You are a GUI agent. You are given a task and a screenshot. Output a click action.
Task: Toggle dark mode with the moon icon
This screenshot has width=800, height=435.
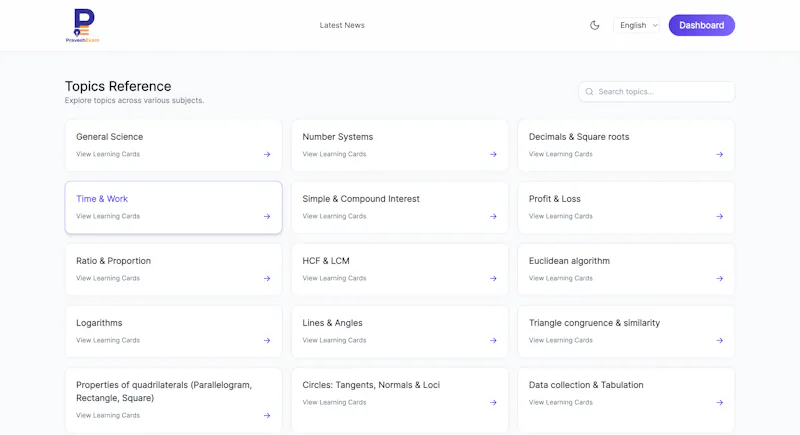[594, 25]
